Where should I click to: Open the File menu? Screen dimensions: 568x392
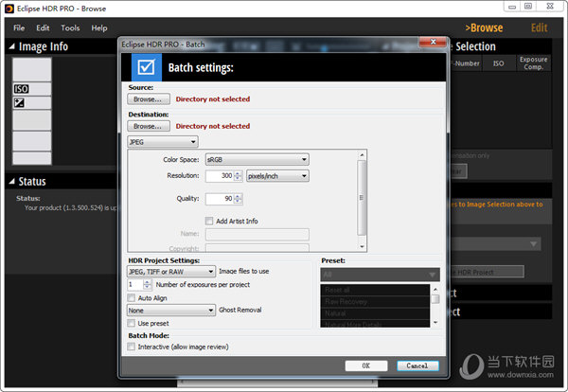19,27
